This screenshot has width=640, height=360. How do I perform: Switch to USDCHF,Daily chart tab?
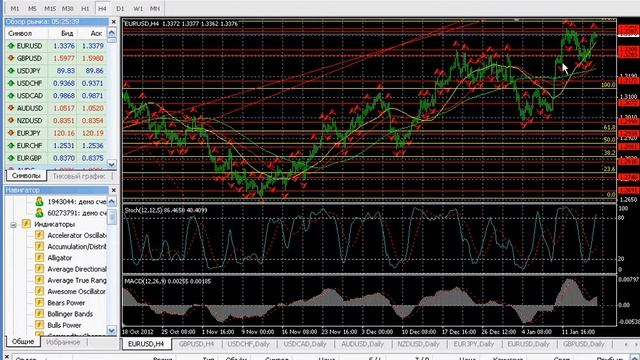coord(248,344)
